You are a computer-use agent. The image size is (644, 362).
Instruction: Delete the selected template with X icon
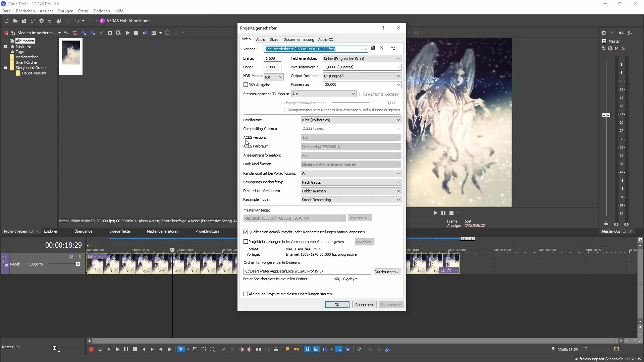382,48
